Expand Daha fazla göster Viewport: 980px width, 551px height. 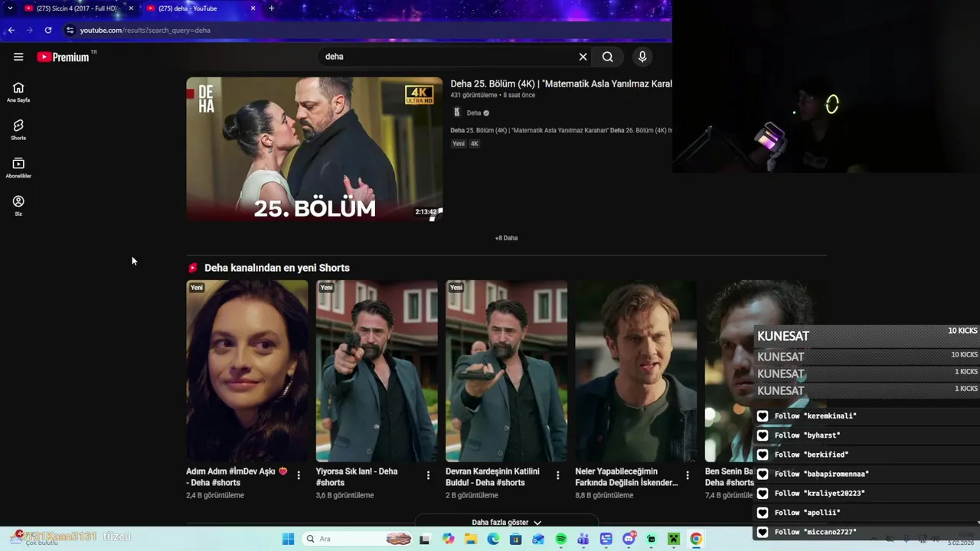pyautogui.click(x=506, y=522)
